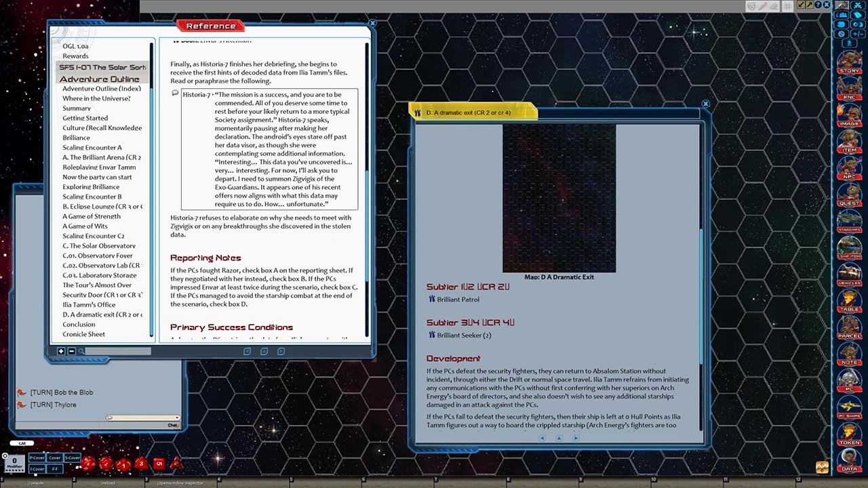Image resolution: width=868 pixels, height=488 pixels.
Task: Click the previous page arrow
Action: tap(542, 438)
